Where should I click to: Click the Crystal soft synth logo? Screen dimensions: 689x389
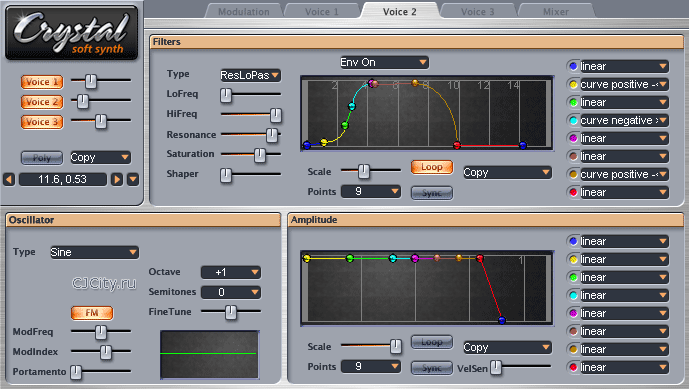pos(72,33)
